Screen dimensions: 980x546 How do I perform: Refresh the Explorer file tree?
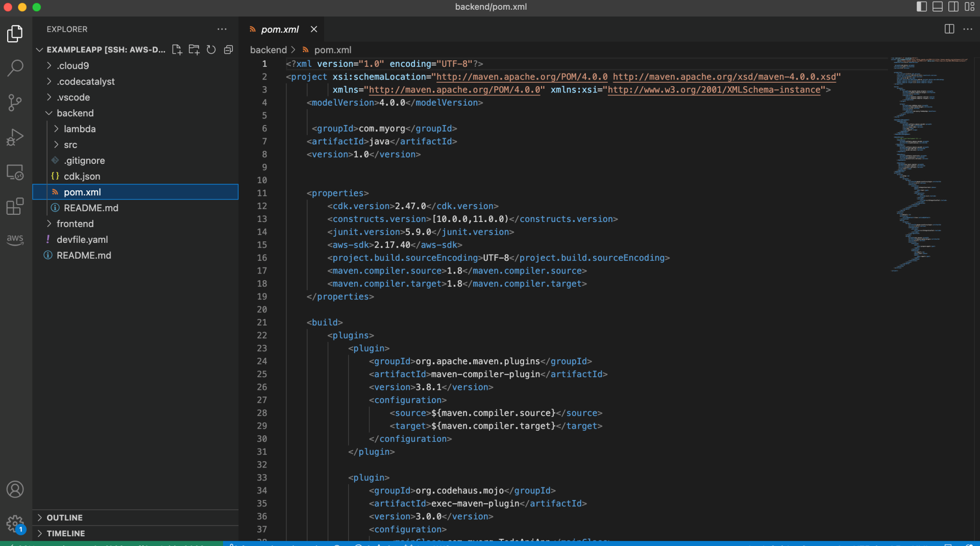(x=211, y=49)
